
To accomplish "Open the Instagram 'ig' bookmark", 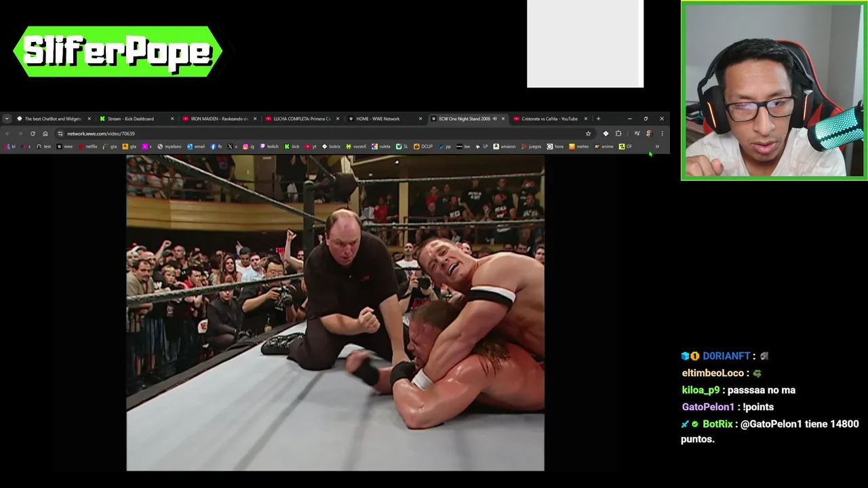I will [x=248, y=146].
